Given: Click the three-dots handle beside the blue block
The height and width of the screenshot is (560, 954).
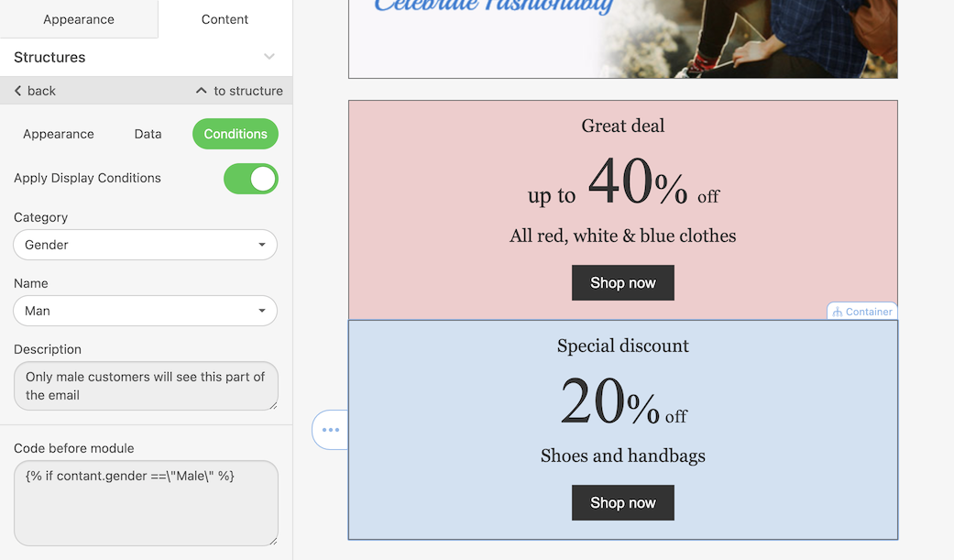Looking at the screenshot, I should [331, 430].
